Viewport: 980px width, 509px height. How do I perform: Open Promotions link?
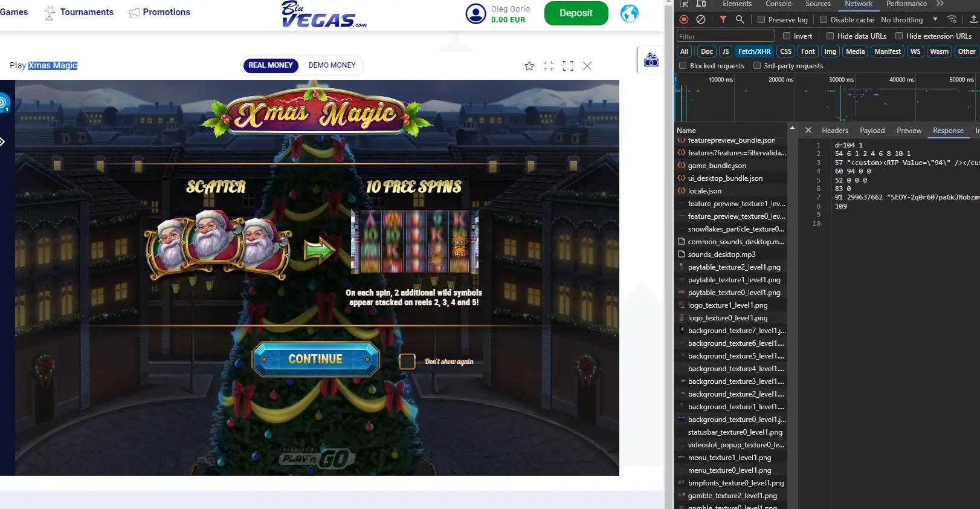pyautogui.click(x=167, y=12)
